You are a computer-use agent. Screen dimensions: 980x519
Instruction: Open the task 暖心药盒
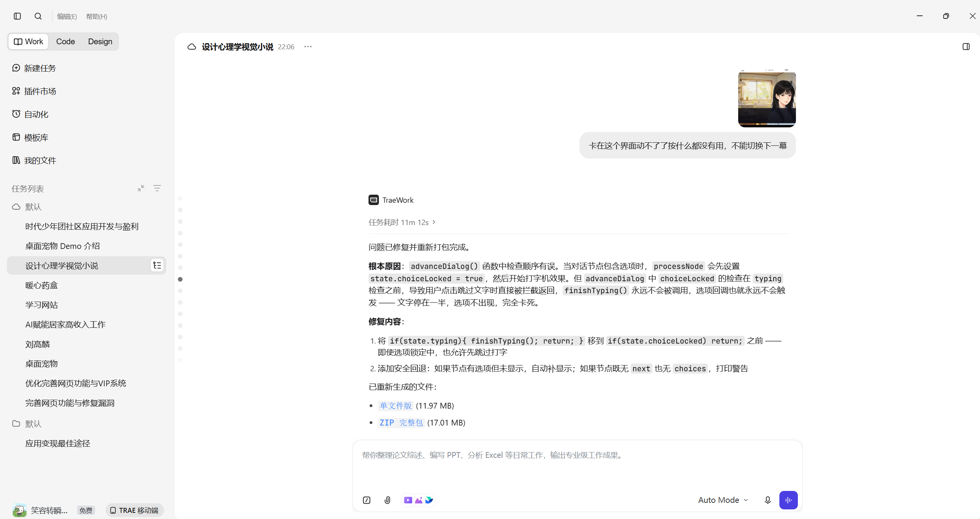[87, 285]
